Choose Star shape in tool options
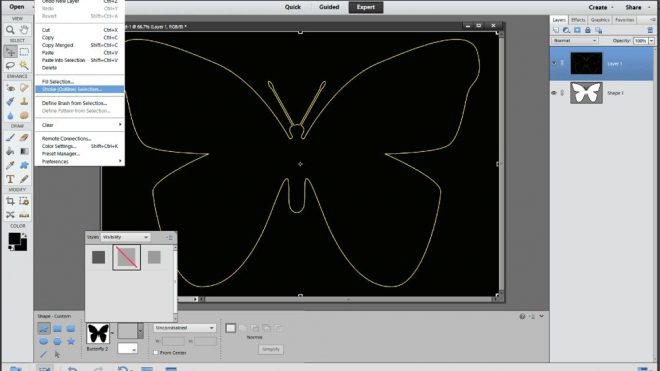 (x=71, y=342)
